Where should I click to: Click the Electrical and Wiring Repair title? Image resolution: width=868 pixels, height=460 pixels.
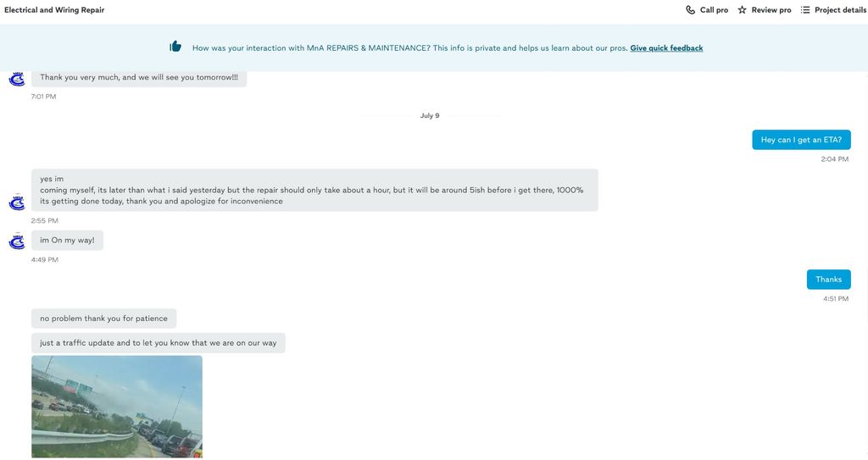click(54, 10)
